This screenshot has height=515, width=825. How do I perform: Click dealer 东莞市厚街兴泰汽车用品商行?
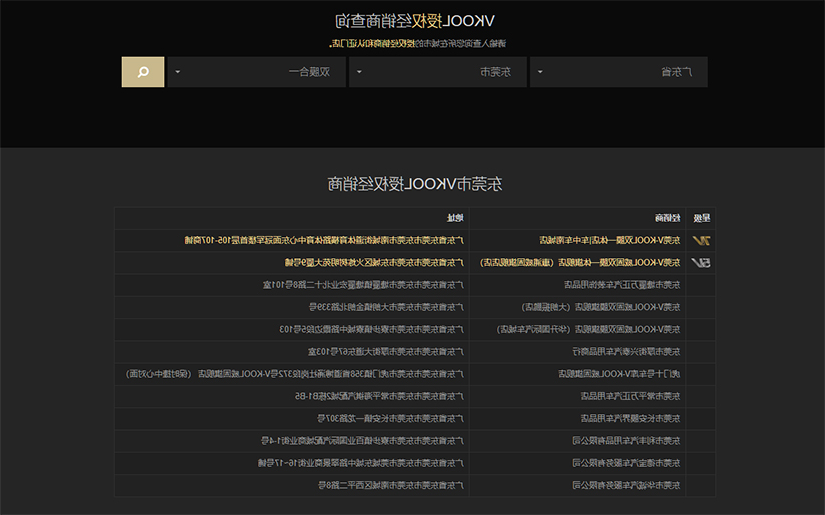(x=626, y=351)
